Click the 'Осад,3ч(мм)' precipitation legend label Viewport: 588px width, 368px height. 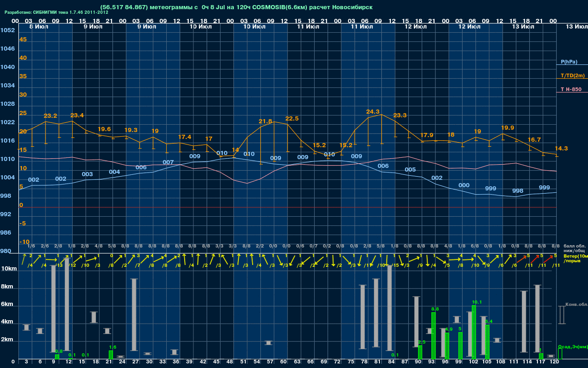(x=572, y=346)
